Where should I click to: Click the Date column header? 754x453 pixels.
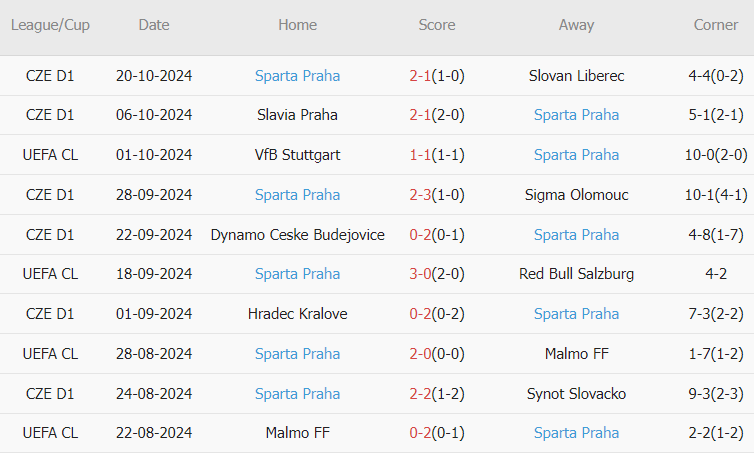click(154, 25)
